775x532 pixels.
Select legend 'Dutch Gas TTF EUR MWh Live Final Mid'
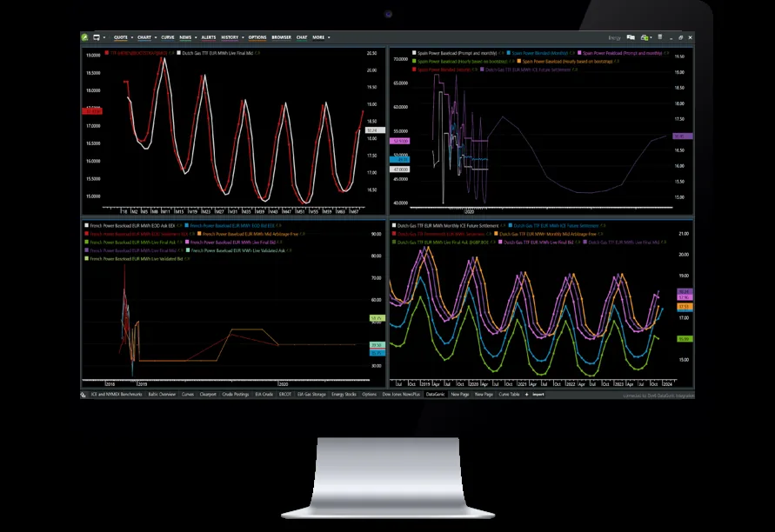(x=217, y=53)
